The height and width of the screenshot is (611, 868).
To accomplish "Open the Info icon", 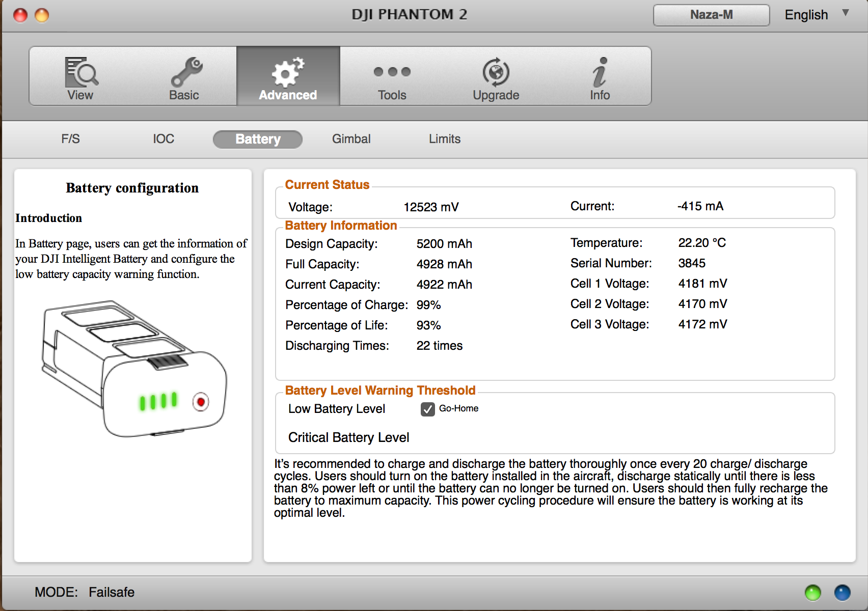I will tap(600, 72).
